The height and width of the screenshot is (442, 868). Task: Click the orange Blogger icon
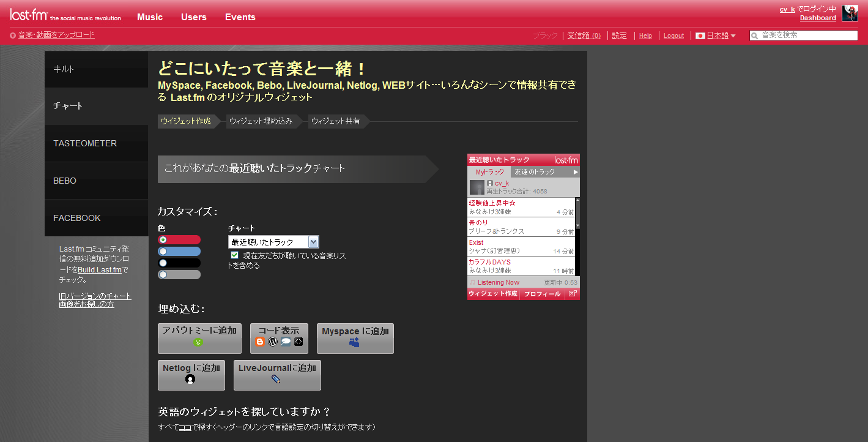point(260,342)
